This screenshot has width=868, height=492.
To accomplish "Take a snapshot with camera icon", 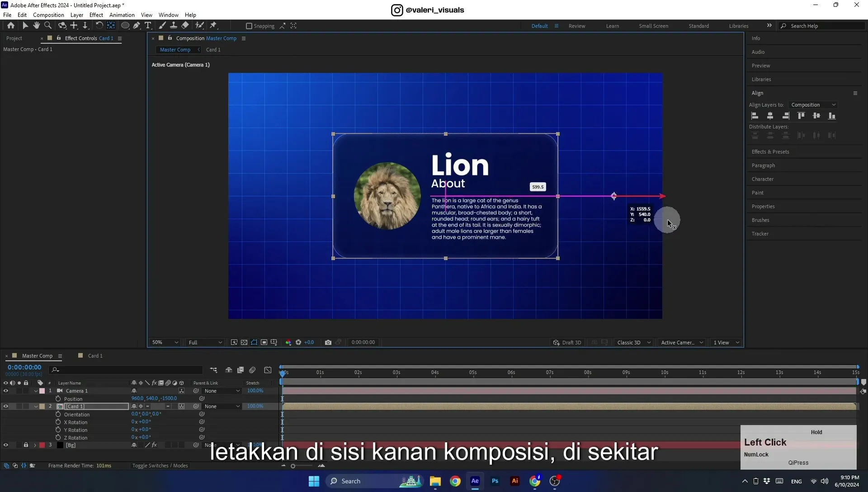I will pos(328,342).
